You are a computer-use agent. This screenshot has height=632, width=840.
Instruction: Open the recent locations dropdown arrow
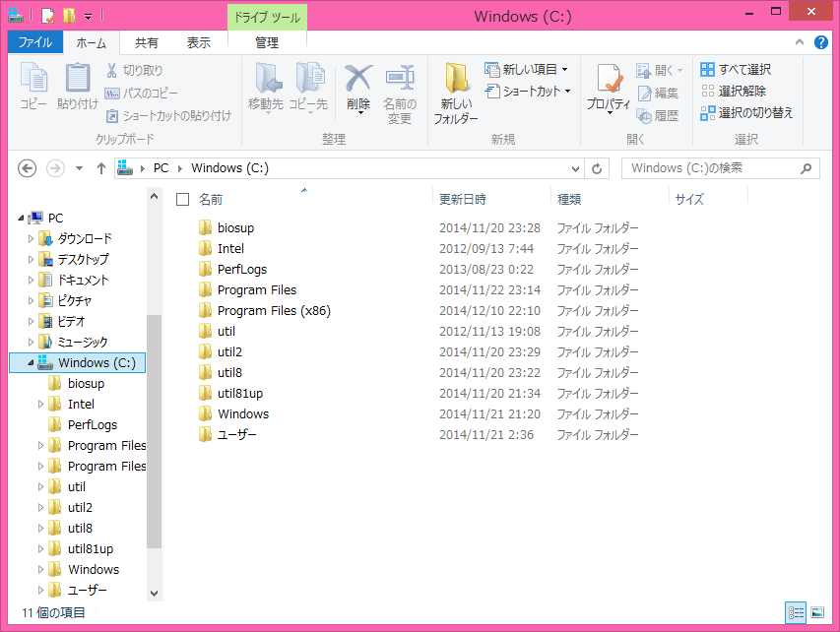click(x=80, y=168)
